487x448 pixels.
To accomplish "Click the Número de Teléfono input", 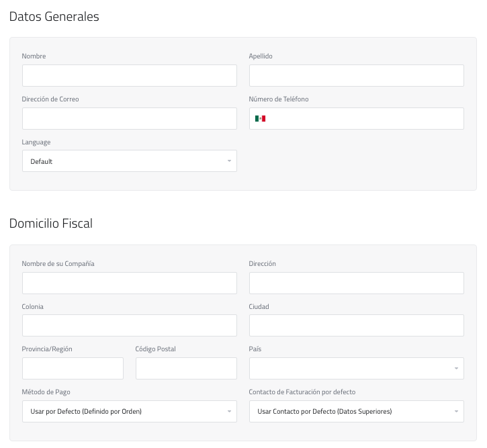I will pos(366,119).
